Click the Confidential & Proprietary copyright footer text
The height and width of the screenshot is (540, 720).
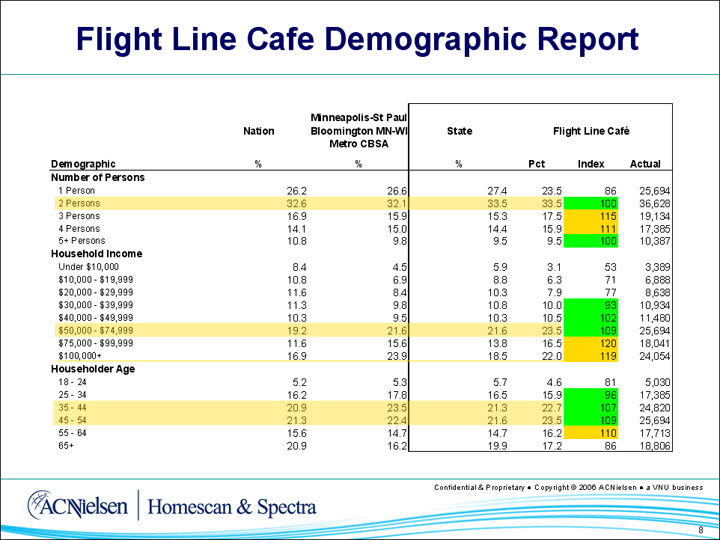point(567,486)
